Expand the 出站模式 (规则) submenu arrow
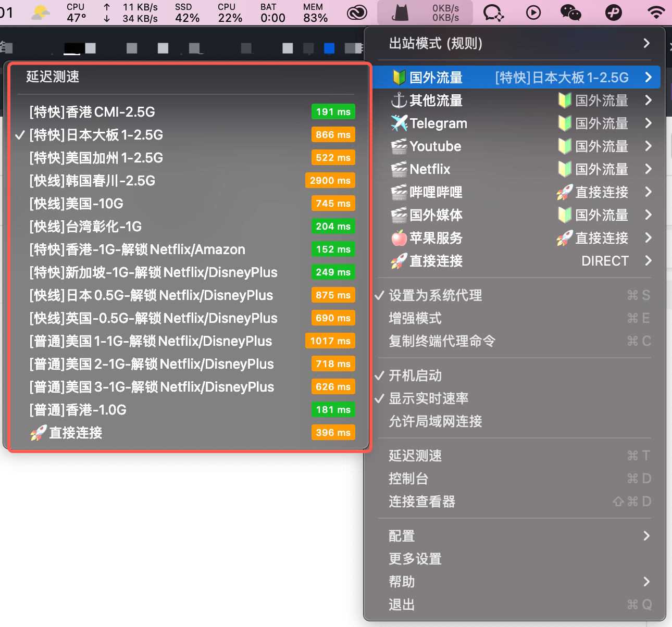Image resolution: width=672 pixels, height=627 pixels. pyautogui.click(x=646, y=43)
